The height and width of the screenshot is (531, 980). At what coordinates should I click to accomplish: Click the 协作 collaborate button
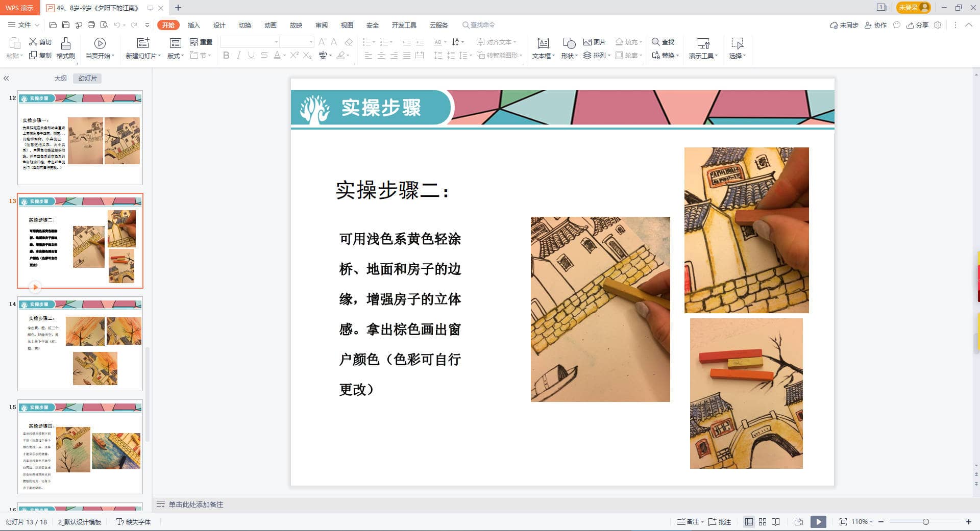click(875, 25)
